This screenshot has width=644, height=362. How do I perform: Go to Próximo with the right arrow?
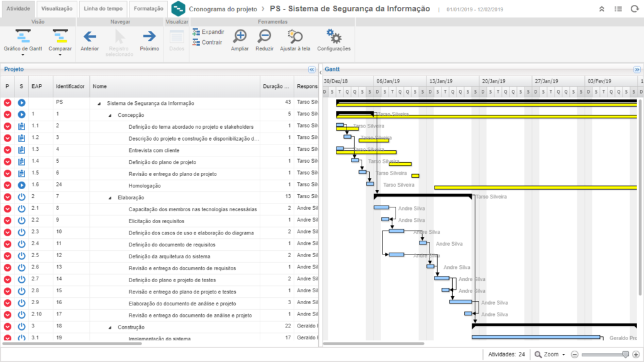(149, 36)
